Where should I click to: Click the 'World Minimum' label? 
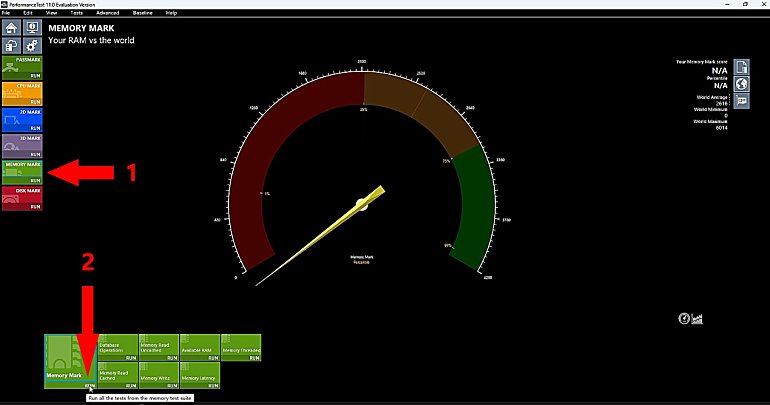pyautogui.click(x=711, y=109)
